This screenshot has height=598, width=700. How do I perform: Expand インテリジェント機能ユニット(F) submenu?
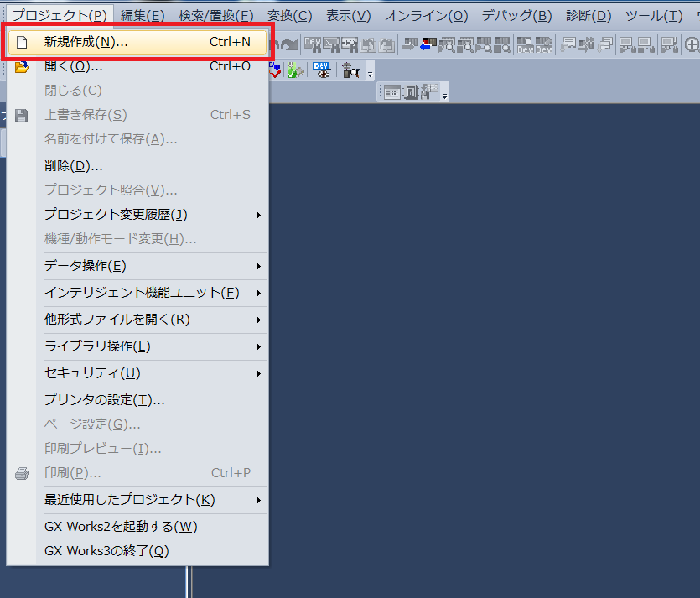[x=137, y=293]
